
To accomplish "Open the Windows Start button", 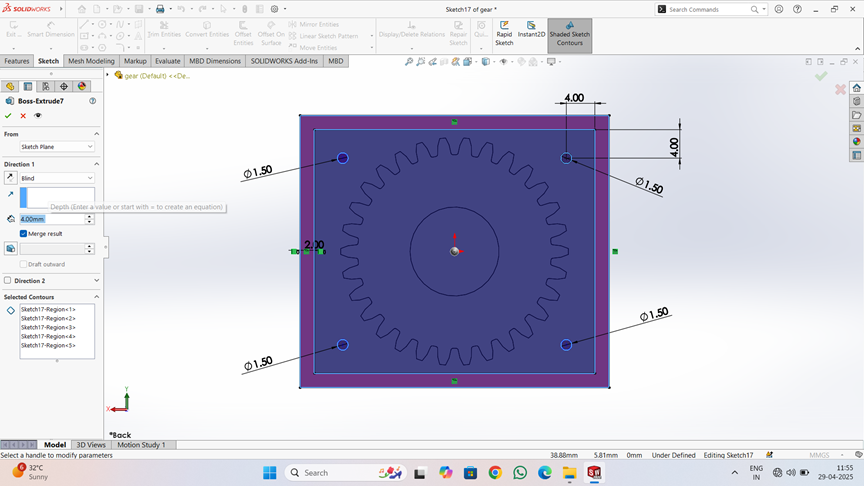I will [269, 473].
